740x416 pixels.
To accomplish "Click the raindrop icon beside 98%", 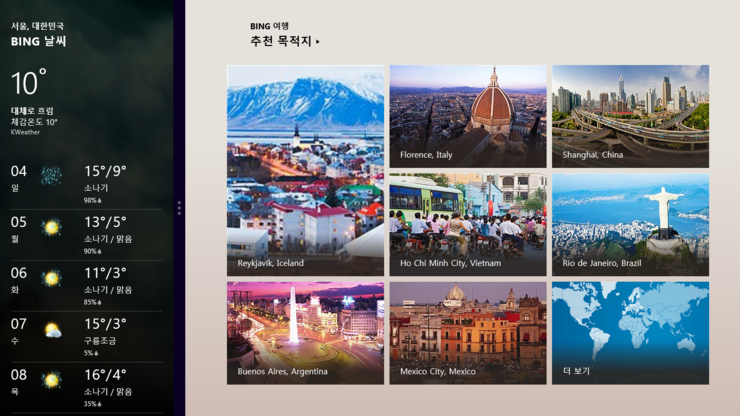I will [100, 201].
